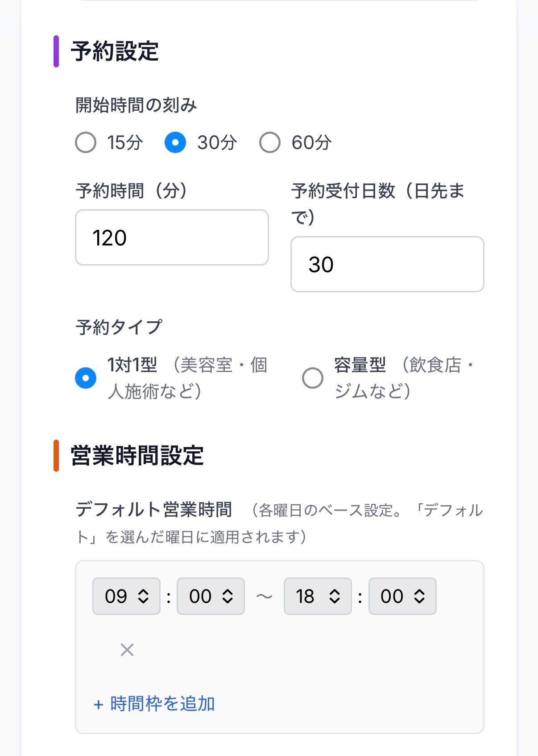Open the start minute dropdown
538x756 pixels.
(x=211, y=596)
